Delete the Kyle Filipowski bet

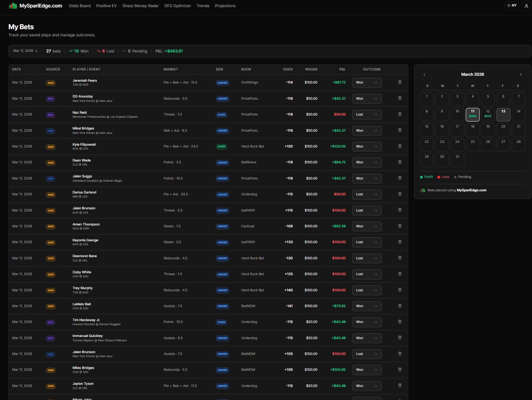400,146
